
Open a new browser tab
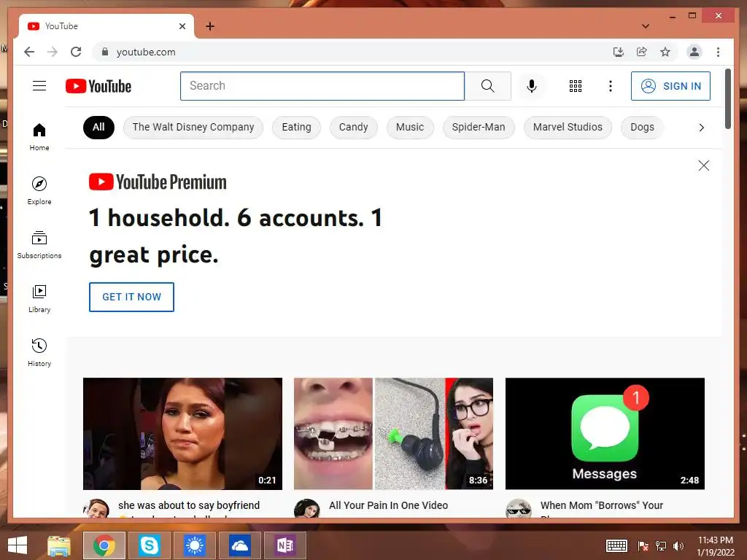(x=209, y=26)
